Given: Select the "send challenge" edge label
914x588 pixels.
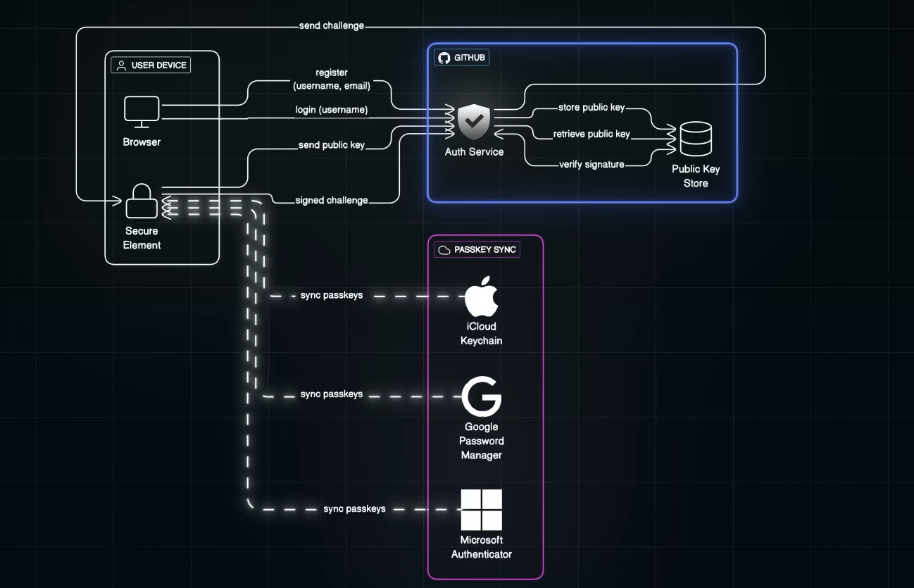Looking at the screenshot, I should (x=332, y=26).
